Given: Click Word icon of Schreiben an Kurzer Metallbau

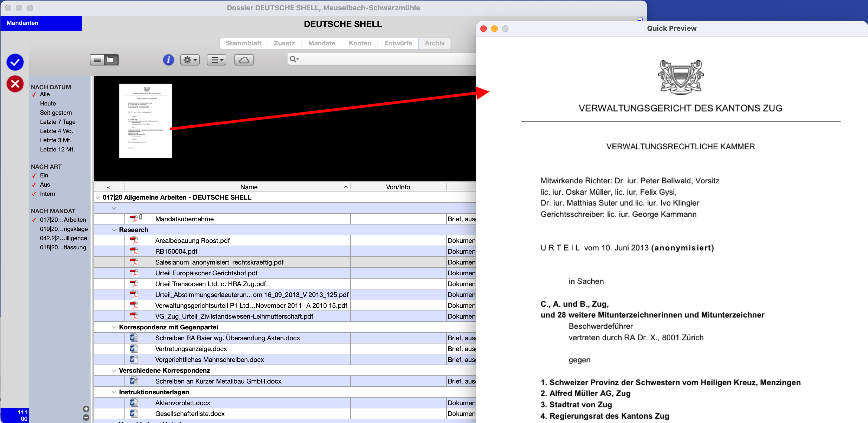Looking at the screenshot, I should pyautogui.click(x=134, y=381).
